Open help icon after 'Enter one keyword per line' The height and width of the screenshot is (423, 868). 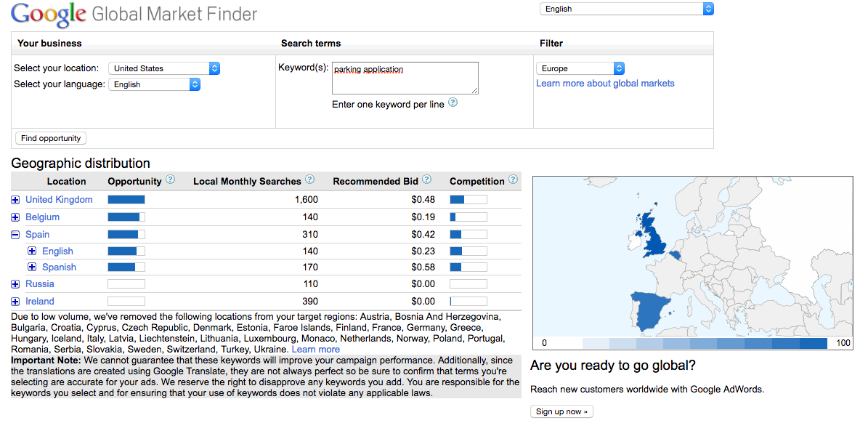453,102
